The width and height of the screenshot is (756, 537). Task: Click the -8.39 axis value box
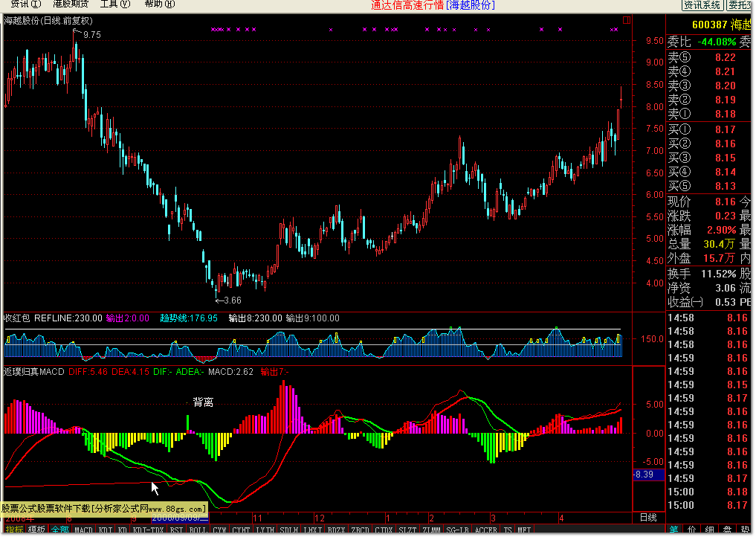pyautogui.click(x=648, y=475)
